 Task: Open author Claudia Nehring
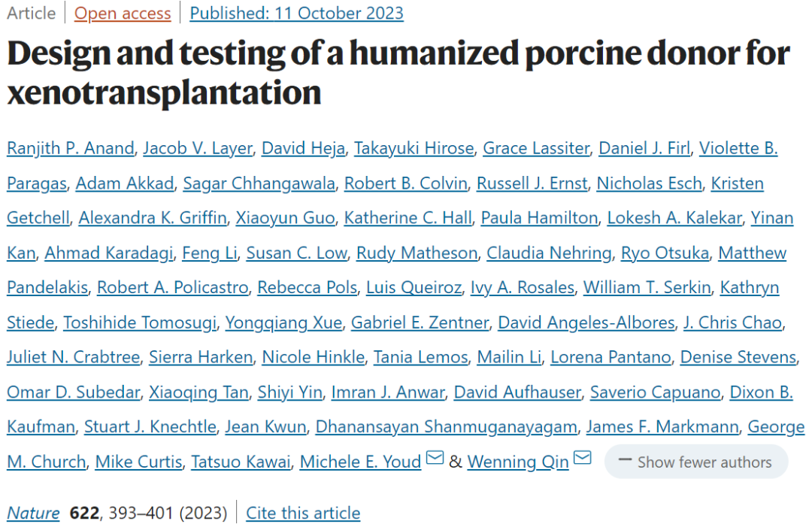coord(549,253)
